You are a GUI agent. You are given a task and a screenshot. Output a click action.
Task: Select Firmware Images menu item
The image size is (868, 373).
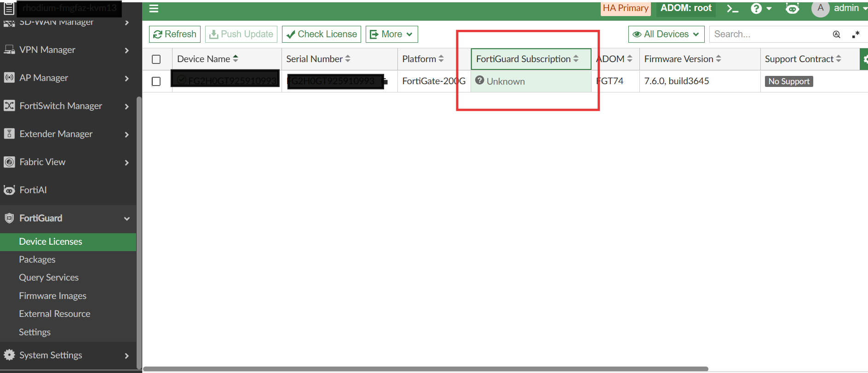(x=52, y=296)
